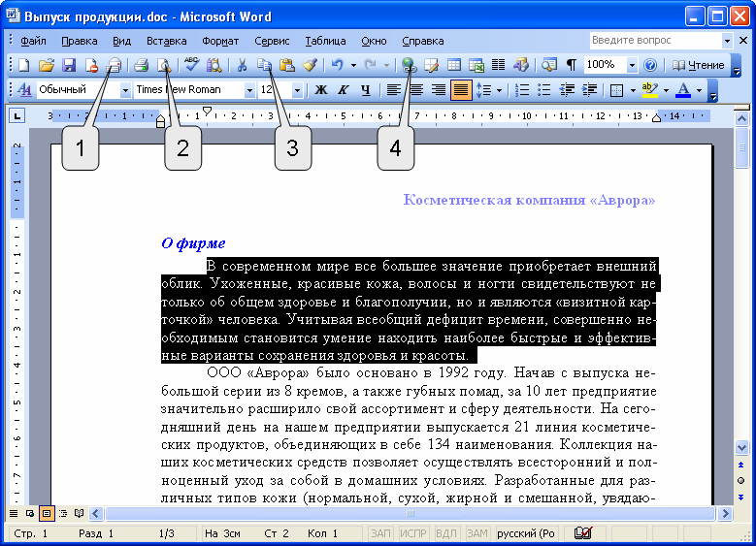Open Print Preview
Viewport: 756px width, 546px height.
[164, 65]
